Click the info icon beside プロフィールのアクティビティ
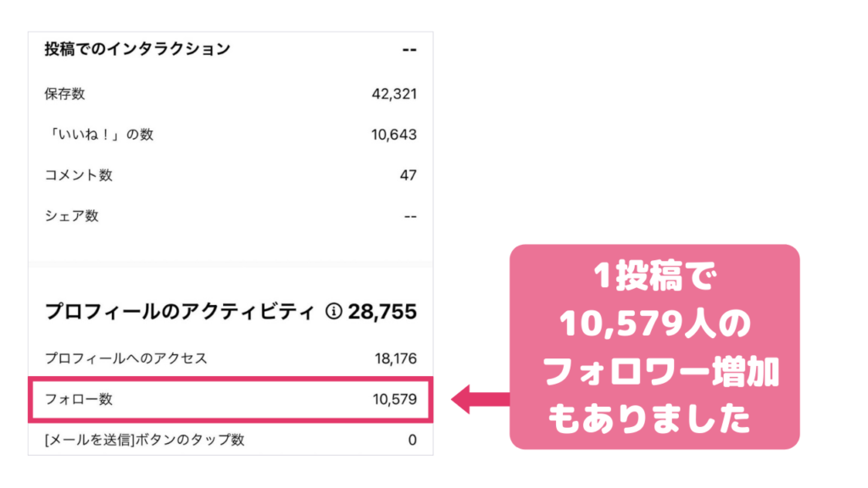Screen dimensions: 868x488 coord(333,312)
